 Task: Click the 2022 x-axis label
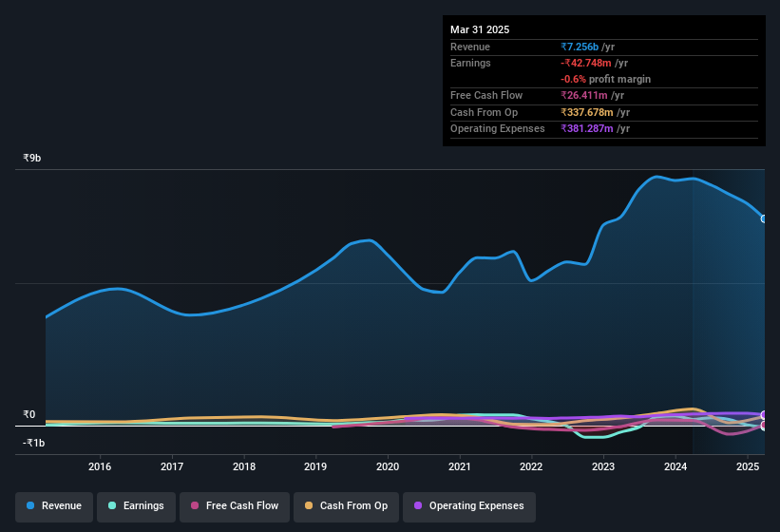click(531, 466)
